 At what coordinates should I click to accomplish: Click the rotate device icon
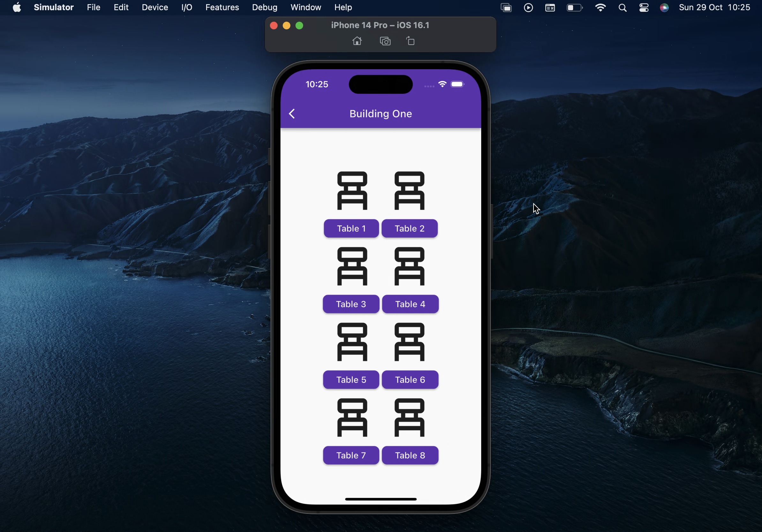tap(411, 41)
